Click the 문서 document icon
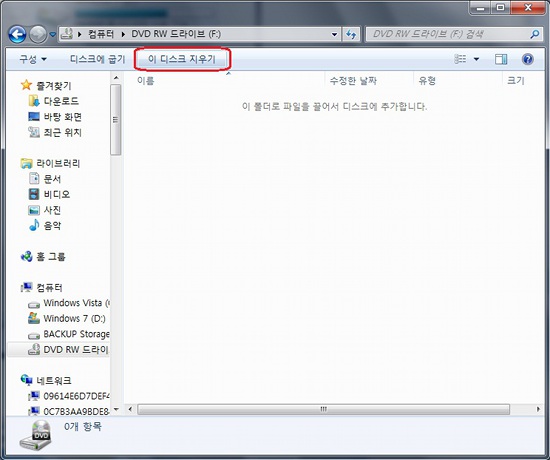Screen dimensions: 550x460 tap(34, 179)
